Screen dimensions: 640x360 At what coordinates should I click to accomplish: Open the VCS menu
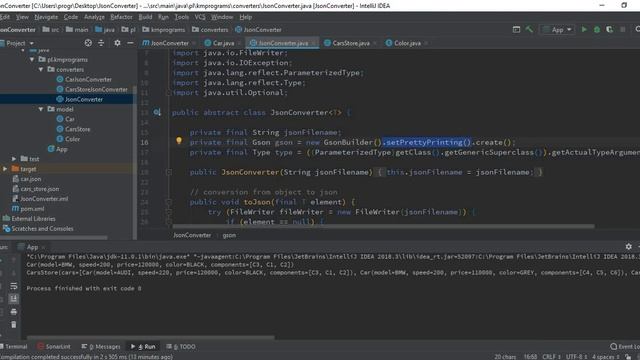click(x=200, y=17)
